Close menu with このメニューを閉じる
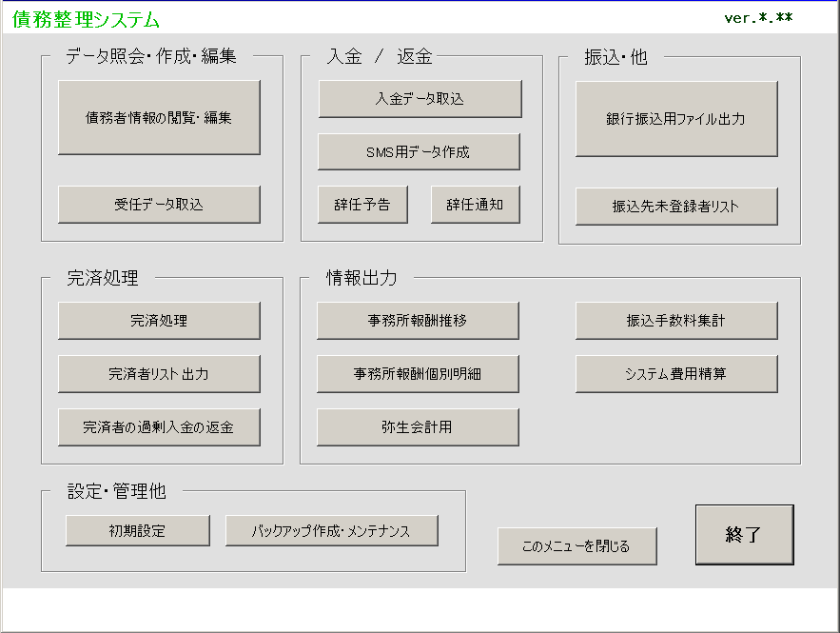840x633 pixels. coord(576,546)
